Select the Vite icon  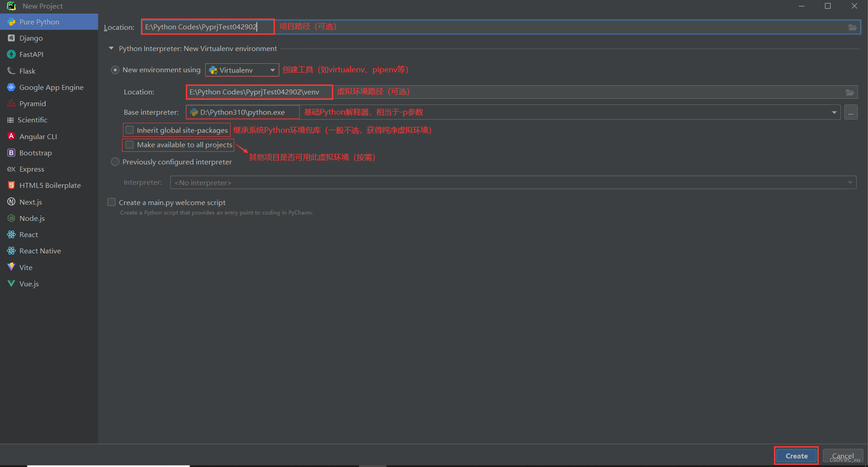pyautogui.click(x=11, y=267)
